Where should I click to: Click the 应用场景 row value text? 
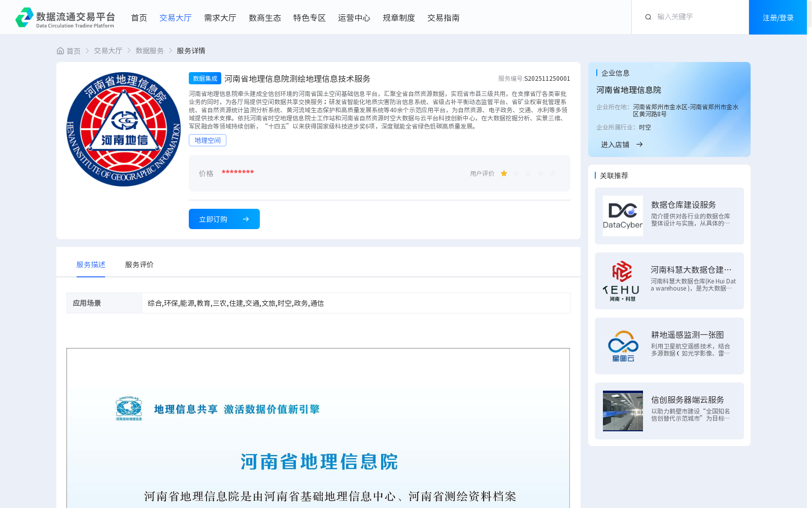click(236, 303)
